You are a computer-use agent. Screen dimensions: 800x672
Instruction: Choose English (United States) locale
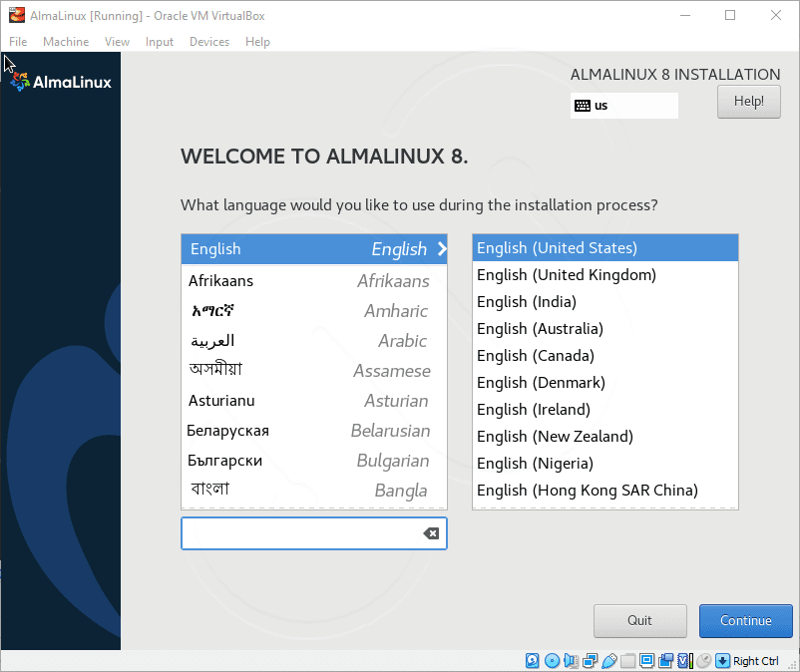coord(605,248)
